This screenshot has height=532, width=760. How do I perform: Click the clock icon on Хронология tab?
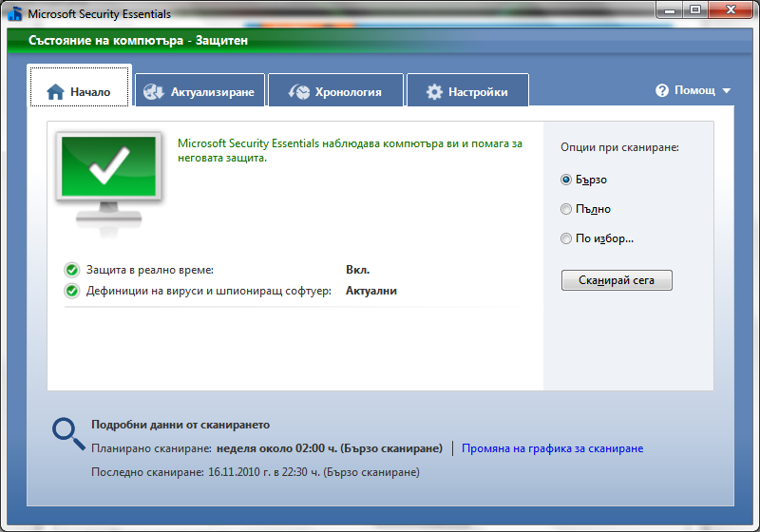[297, 92]
